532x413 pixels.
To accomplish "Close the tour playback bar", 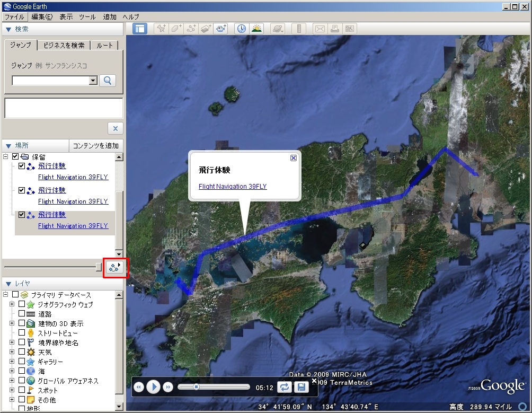I will coord(314,381).
